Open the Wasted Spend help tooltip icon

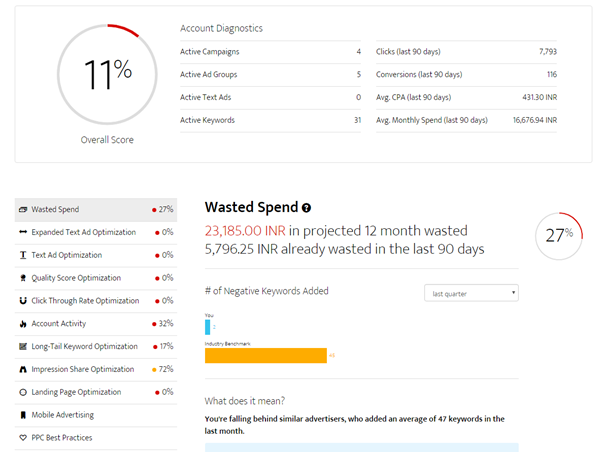point(306,208)
